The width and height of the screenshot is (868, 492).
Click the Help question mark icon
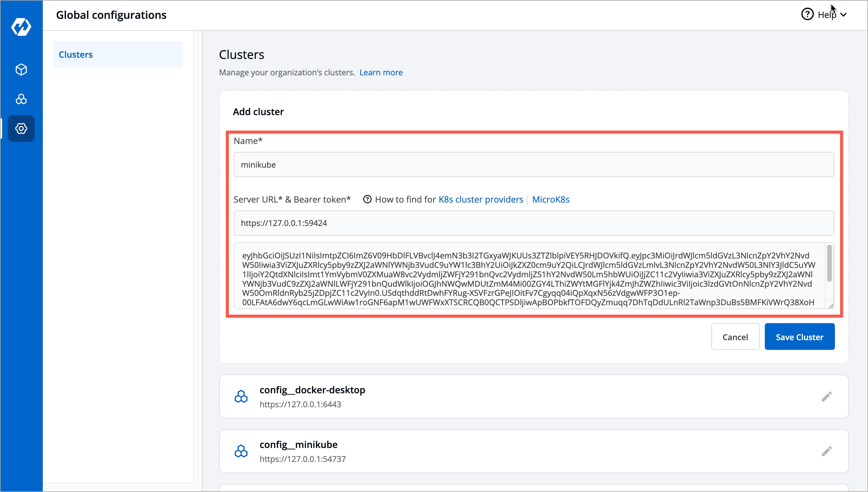(x=807, y=14)
